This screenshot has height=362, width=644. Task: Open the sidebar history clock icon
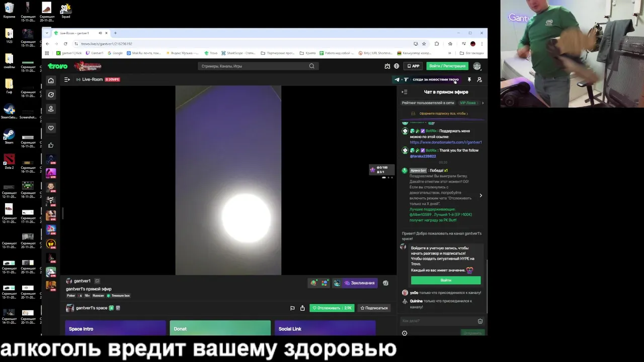pos(51,95)
